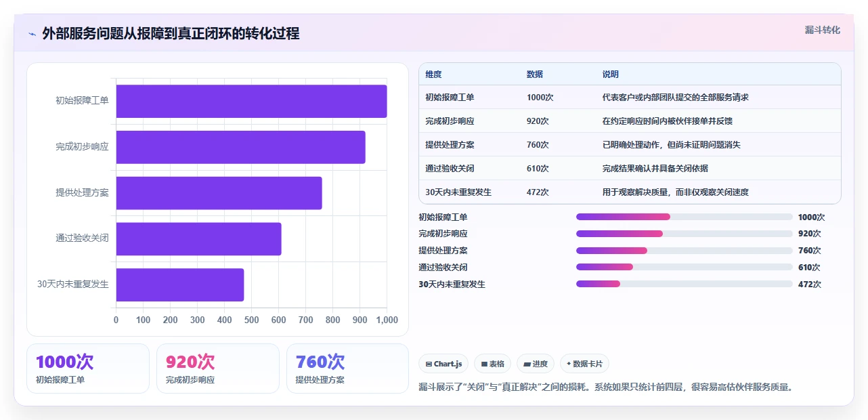868x420 pixels.
Task: Click table cell 920次
Action: (x=538, y=121)
